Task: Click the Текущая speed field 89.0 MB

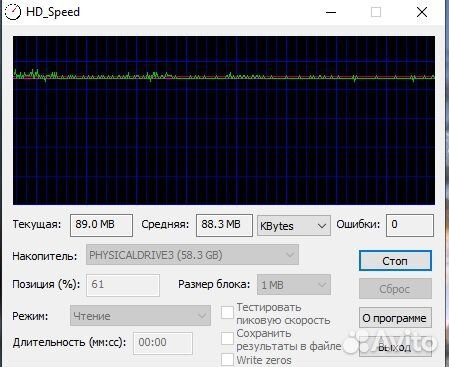Action: click(x=101, y=225)
